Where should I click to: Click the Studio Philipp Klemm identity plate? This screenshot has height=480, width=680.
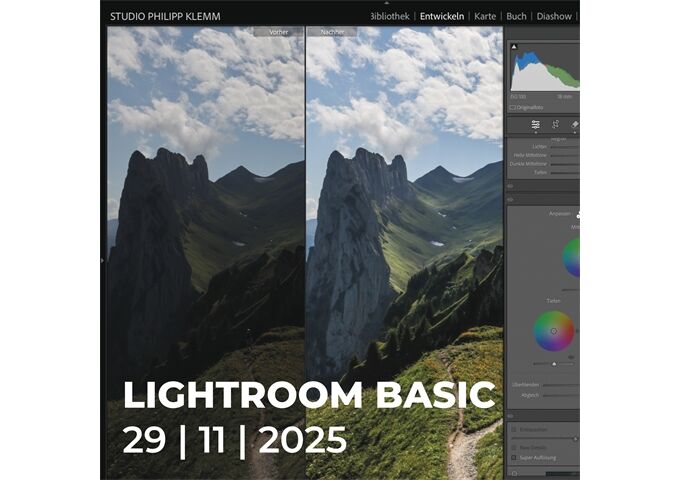165,16
